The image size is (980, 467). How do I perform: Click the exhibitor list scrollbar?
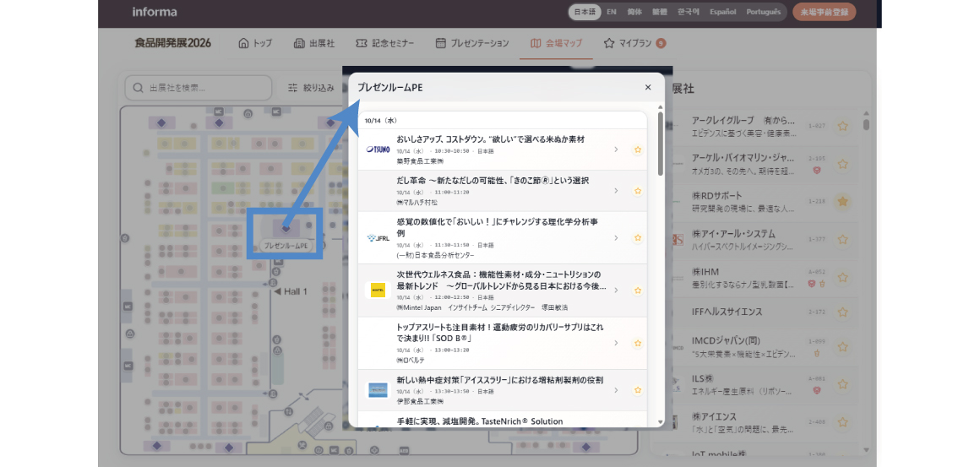pos(866,124)
